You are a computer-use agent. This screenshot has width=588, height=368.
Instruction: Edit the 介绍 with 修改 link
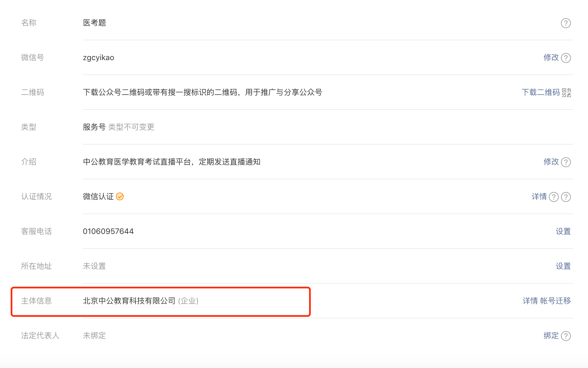point(551,162)
